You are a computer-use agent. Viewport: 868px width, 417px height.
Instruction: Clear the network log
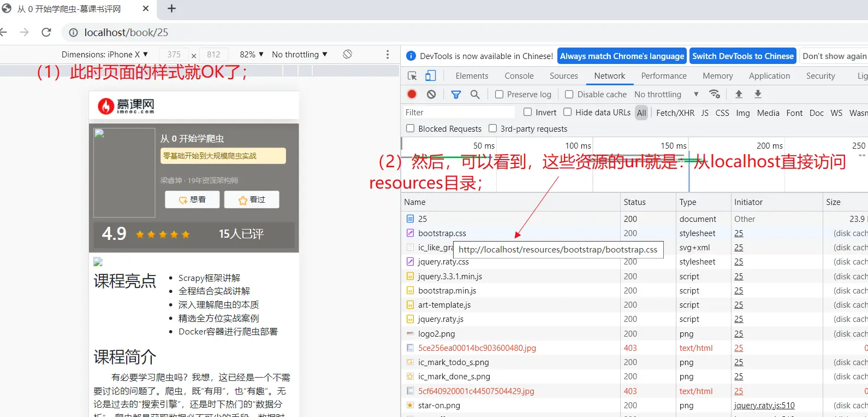pyautogui.click(x=431, y=95)
